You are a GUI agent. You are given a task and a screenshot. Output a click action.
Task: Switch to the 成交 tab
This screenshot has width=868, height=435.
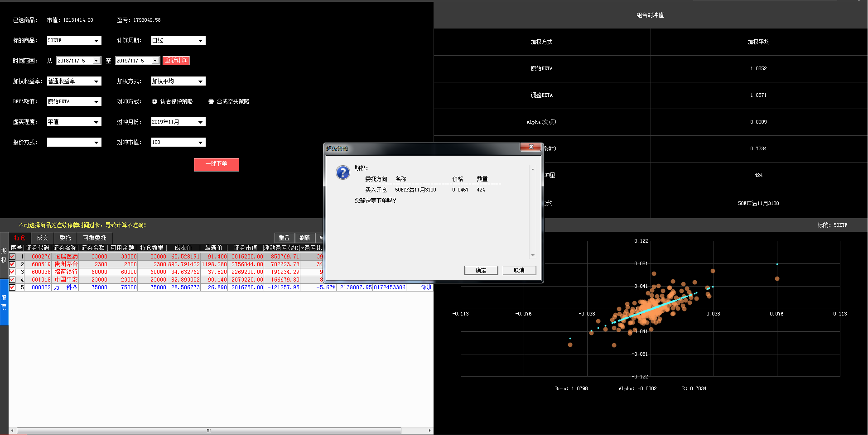43,238
